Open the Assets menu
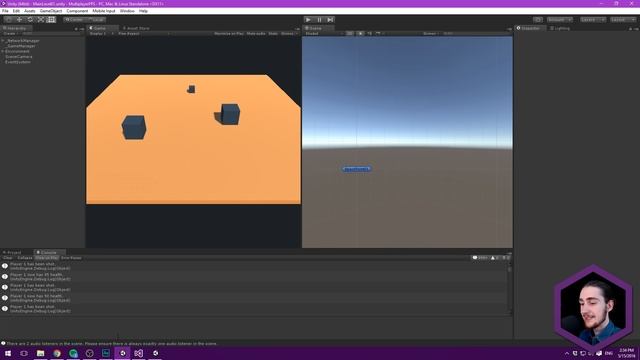This screenshot has width=640, height=360. tap(30, 11)
